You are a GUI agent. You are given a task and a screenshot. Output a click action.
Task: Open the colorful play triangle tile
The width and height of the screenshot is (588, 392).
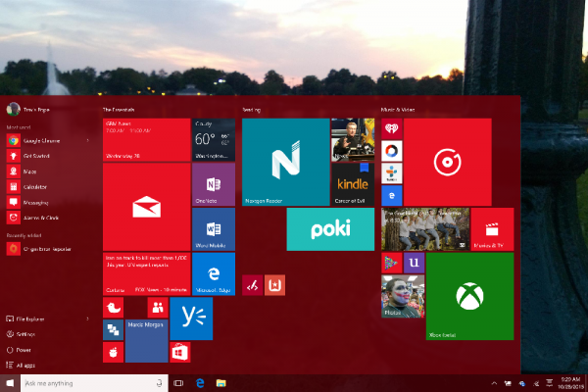click(392, 263)
